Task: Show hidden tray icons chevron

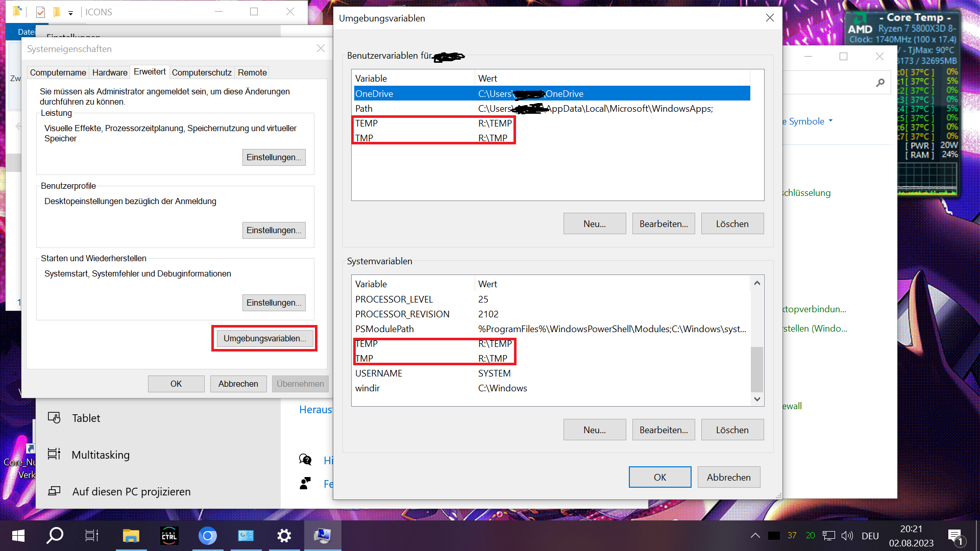Action: click(755, 535)
